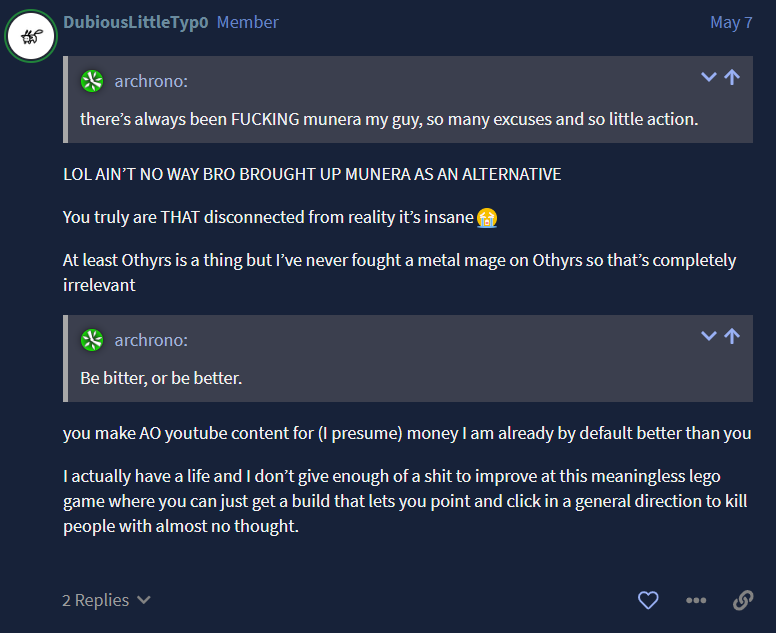Click the quoted text about FUCKING munera
The height and width of the screenshot is (633, 776).
[388, 119]
